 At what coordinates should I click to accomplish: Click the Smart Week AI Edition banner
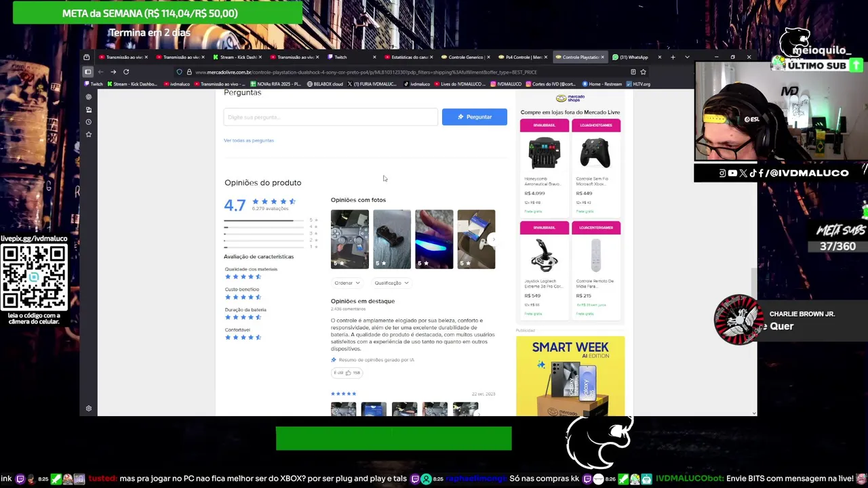click(570, 375)
